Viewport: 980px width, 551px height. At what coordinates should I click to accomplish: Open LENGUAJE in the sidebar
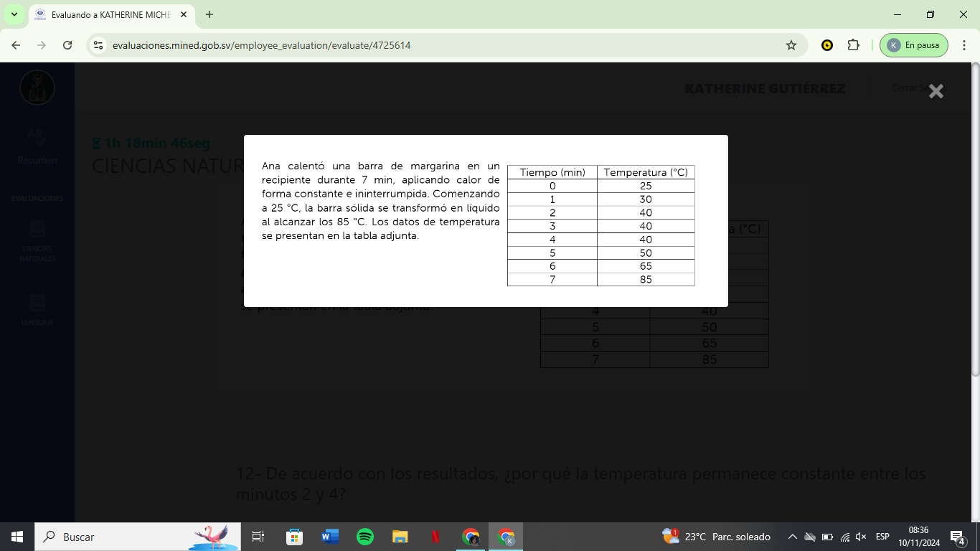coord(37,310)
